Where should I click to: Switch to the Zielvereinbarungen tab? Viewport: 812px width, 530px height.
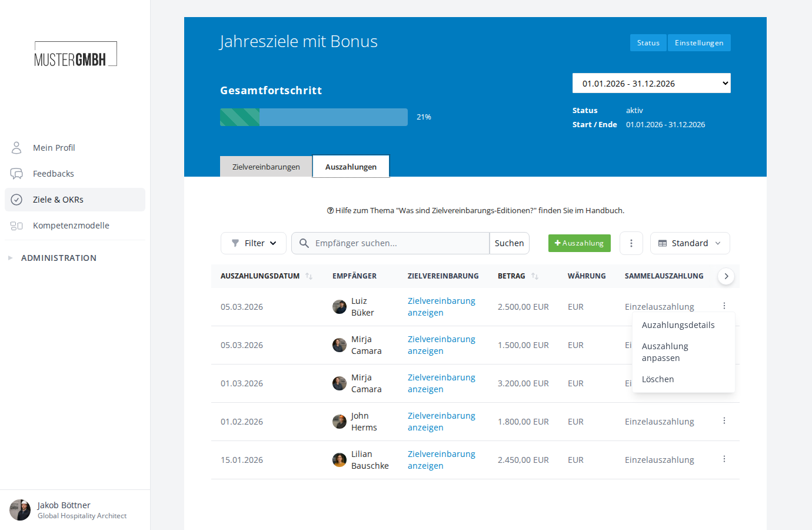click(x=266, y=167)
